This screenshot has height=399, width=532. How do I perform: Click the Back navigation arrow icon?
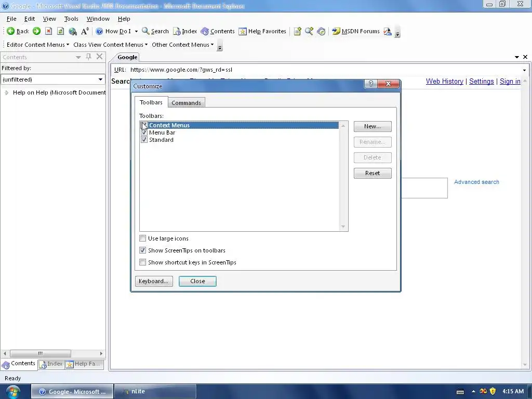point(10,31)
